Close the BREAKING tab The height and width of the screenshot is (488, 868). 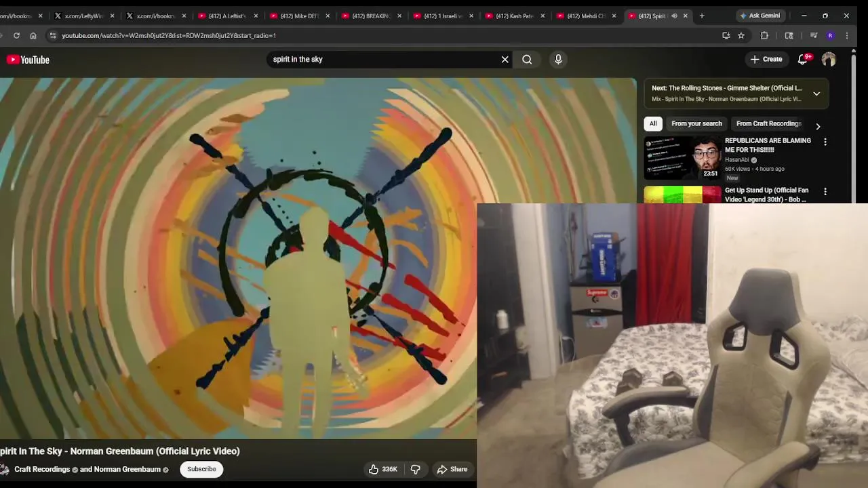pos(399,16)
